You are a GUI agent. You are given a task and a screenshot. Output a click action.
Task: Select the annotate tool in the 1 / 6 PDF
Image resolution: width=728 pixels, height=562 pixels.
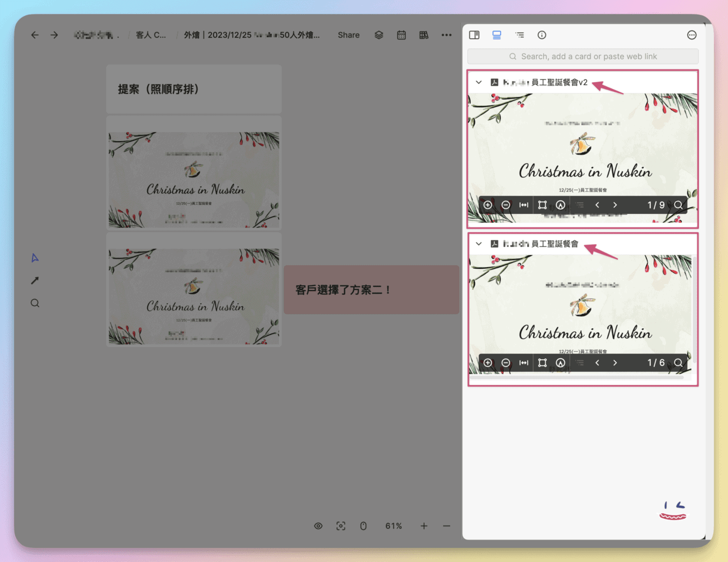pos(560,363)
